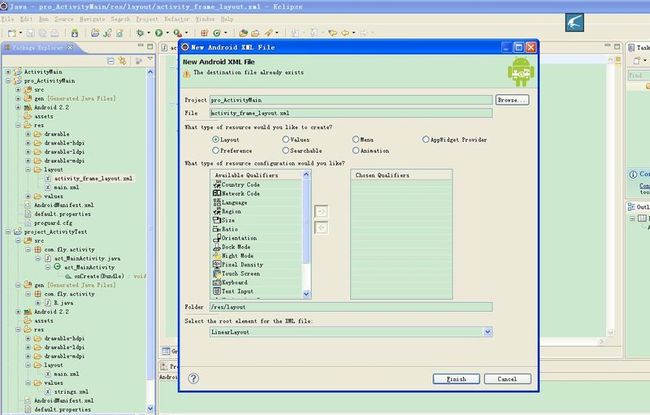Click the Project input field
This screenshot has width=650, height=415.
351,100
